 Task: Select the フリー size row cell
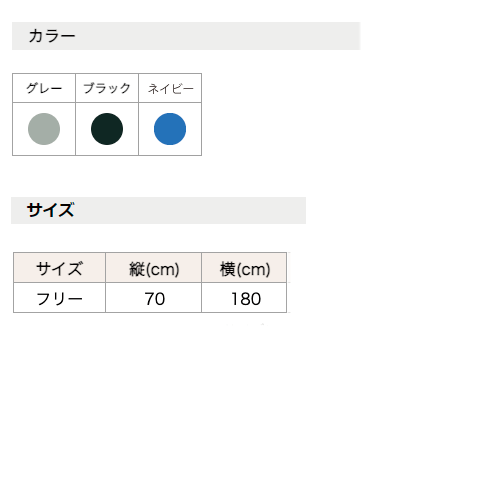coord(59,298)
